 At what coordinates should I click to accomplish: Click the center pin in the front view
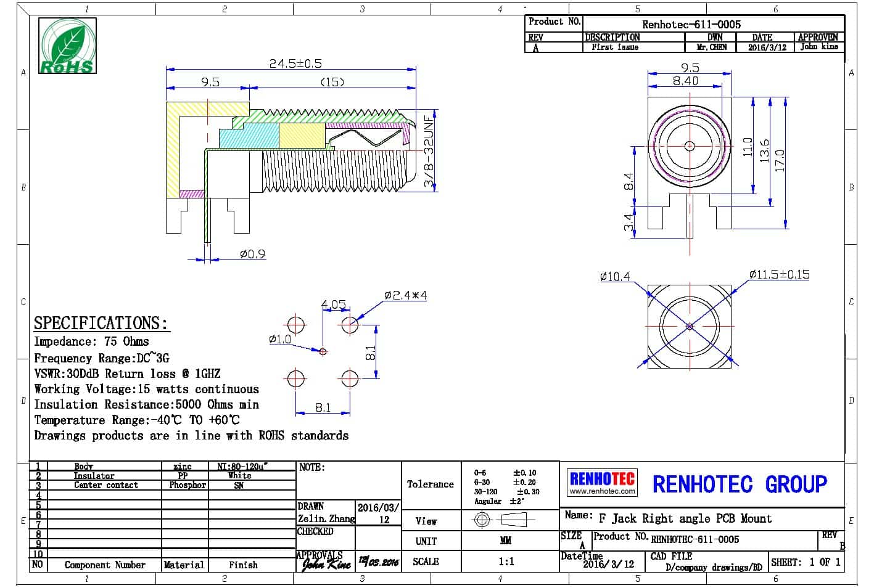coord(690,146)
